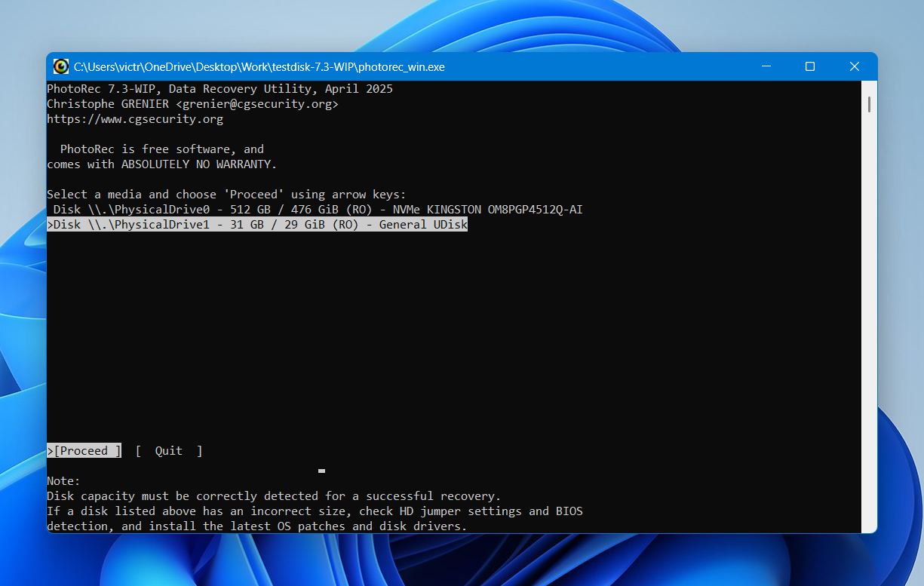
Task: Click the 'check HD jumper settings and BIOS' line
Action: pyautogui.click(x=315, y=511)
